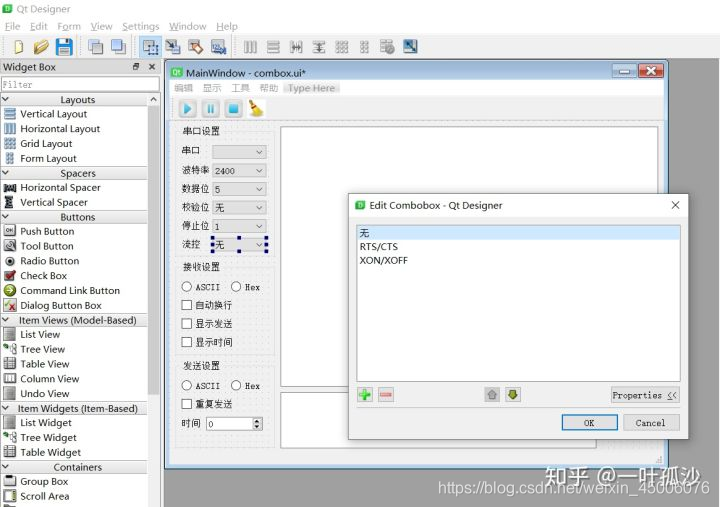Open the Settings menu
The width and height of the screenshot is (720, 507).
[141, 27]
